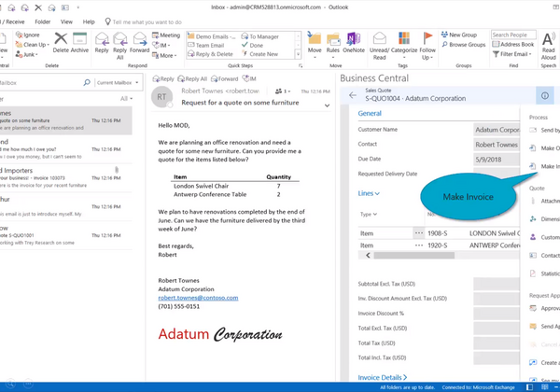Image resolution: width=560 pixels, height=392 pixels.
Task: Click the RT sender avatar
Action: point(161,97)
